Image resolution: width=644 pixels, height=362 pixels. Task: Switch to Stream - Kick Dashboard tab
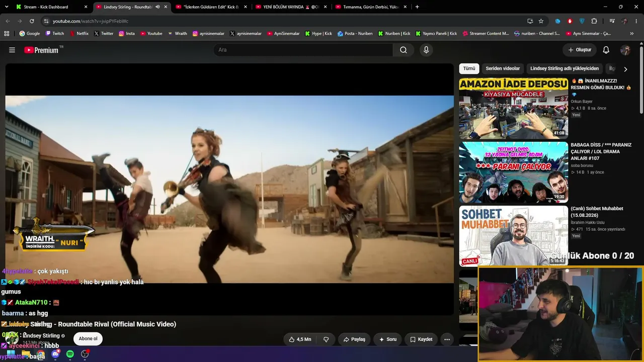[52, 7]
